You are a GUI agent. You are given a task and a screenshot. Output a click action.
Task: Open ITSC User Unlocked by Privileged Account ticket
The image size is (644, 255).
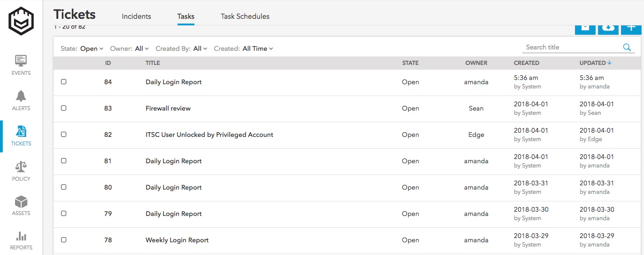(209, 135)
